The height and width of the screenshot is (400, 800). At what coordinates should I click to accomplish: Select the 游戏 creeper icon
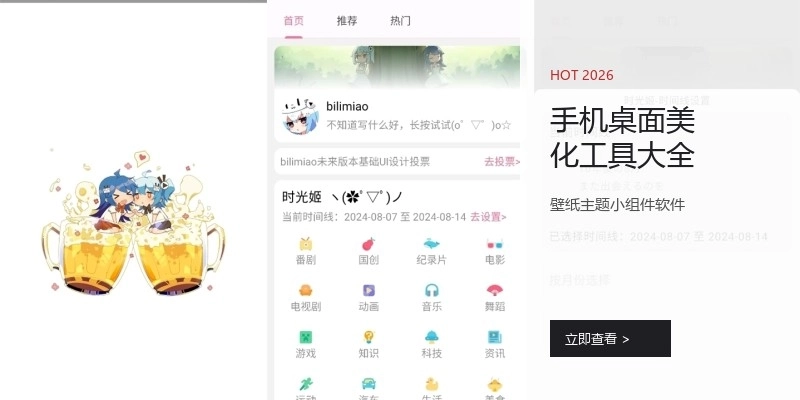[x=306, y=337]
